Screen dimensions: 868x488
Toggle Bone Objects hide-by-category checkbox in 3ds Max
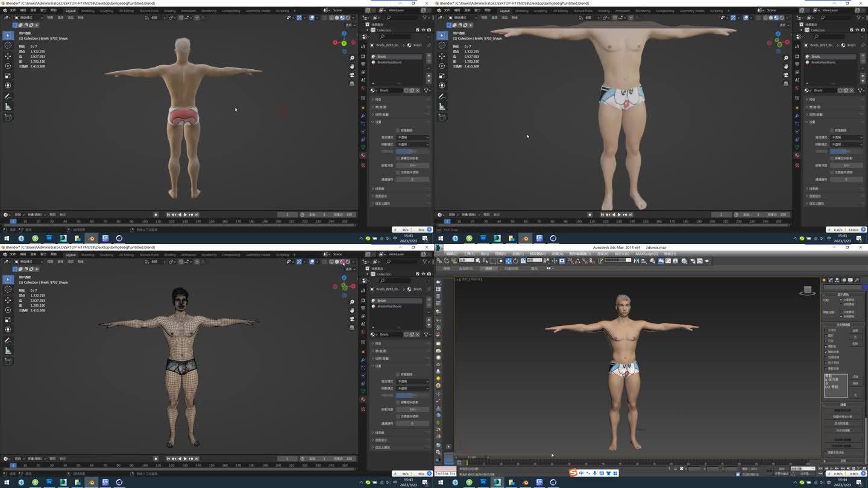point(826,368)
